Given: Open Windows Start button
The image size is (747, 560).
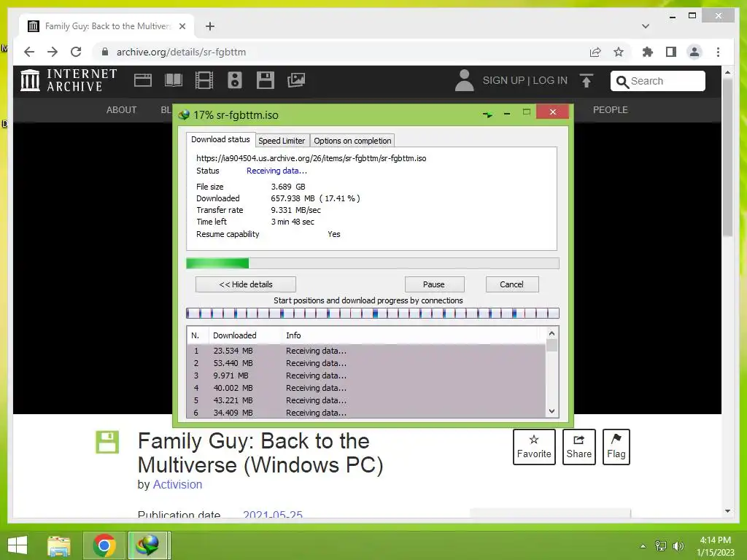Looking at the screenshot, I should tap(18, 545).
